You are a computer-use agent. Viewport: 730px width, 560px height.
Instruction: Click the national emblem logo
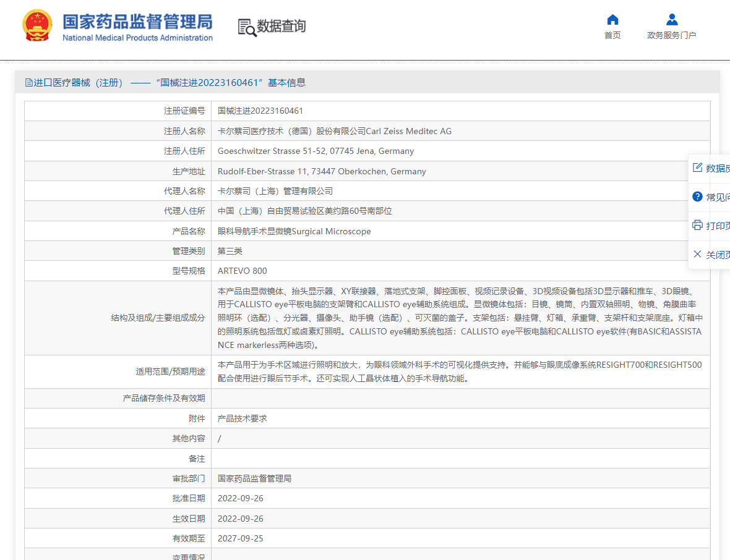37,25
